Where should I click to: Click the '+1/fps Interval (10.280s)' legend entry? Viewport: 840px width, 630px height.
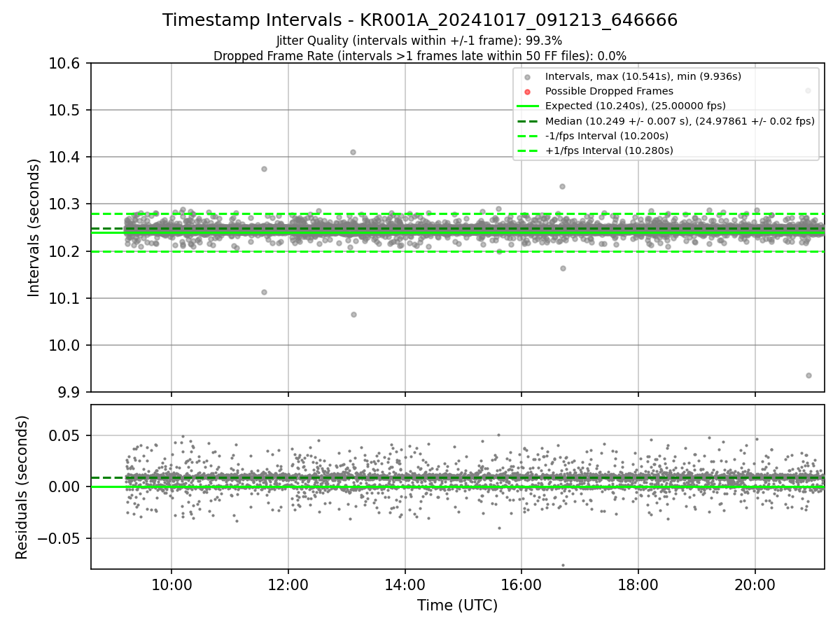(x=609, y=150)
